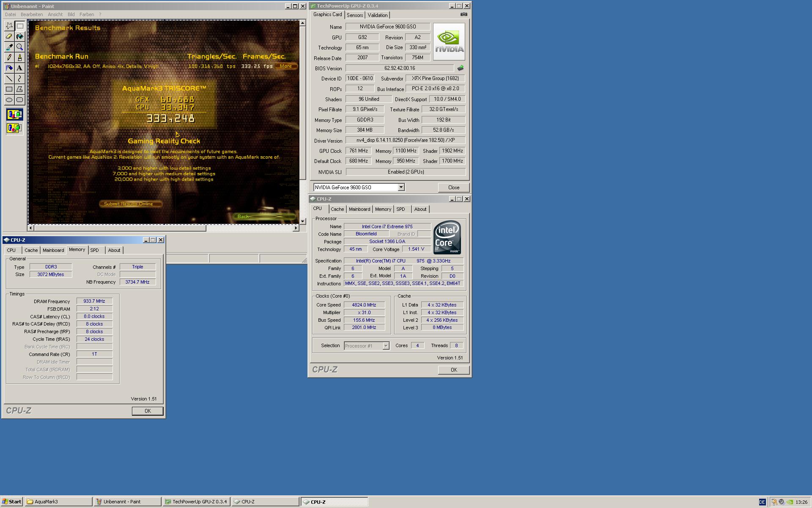Choose the Ellipse shape tool
The image size is (812, 508).
pyautogui.click(x=9, y=100)
